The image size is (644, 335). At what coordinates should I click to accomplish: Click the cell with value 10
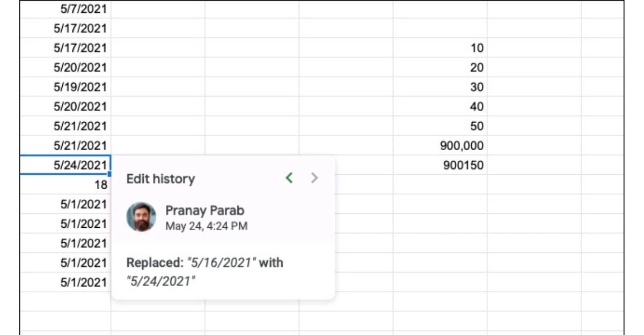[440, 48]
